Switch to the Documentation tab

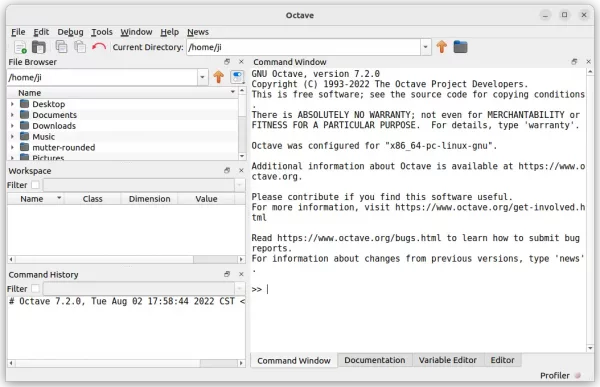[375, 360]
